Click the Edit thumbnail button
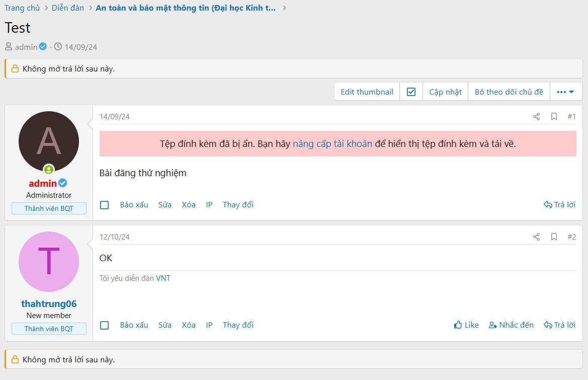Viewport: 588px width, 380px height. coord(367,92)
